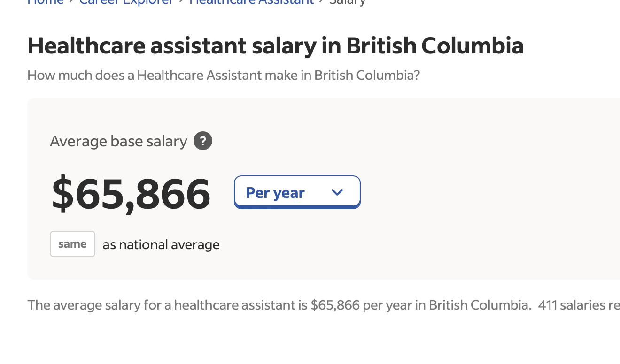
Task: Click "British Columbia" in the page heading
Action: (x=435, y=46)
